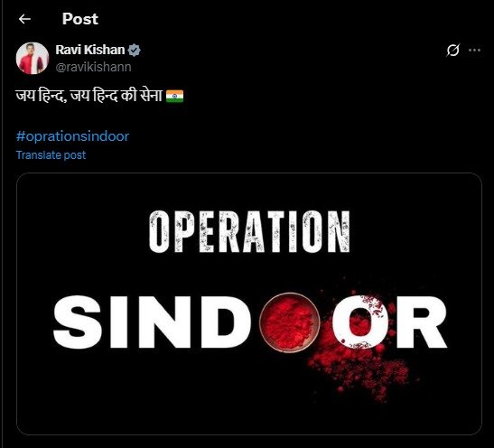Click the Ravi Kishan display name
Screen dimensions: 494x448
90,50
